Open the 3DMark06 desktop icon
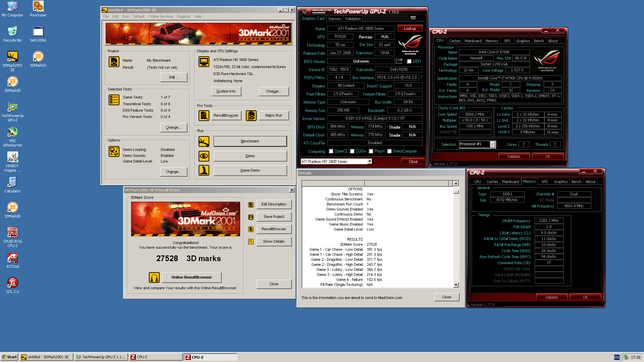The image size is (644, 362). point(12,210)
